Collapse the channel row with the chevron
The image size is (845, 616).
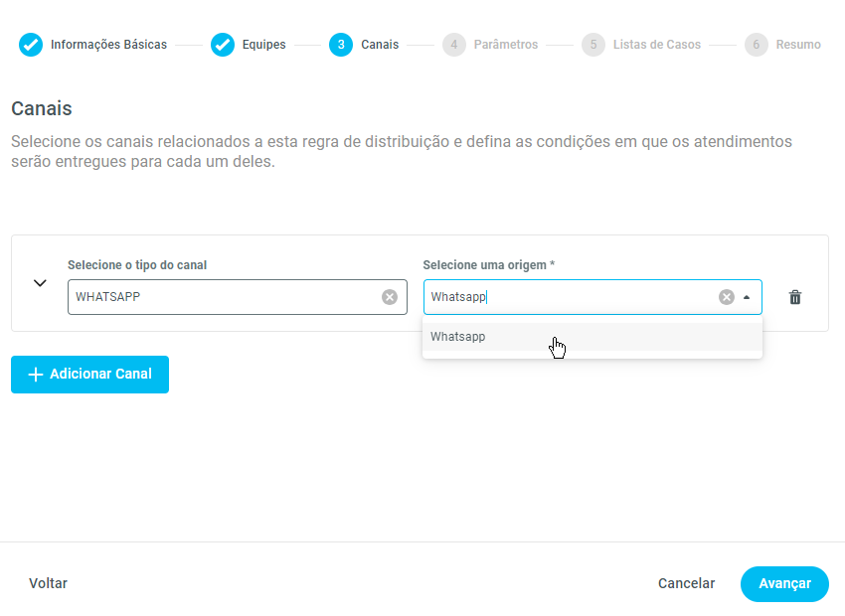[x=40, y=283]
